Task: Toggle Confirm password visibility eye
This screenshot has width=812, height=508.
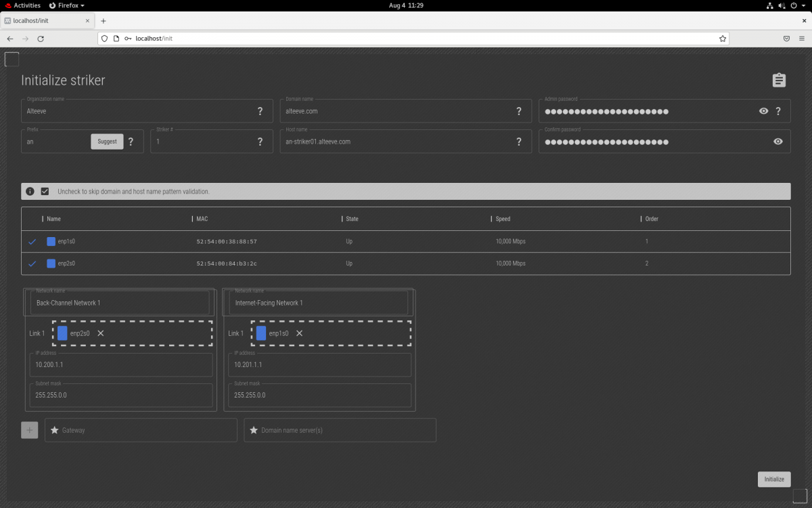Action: [778, 142]
